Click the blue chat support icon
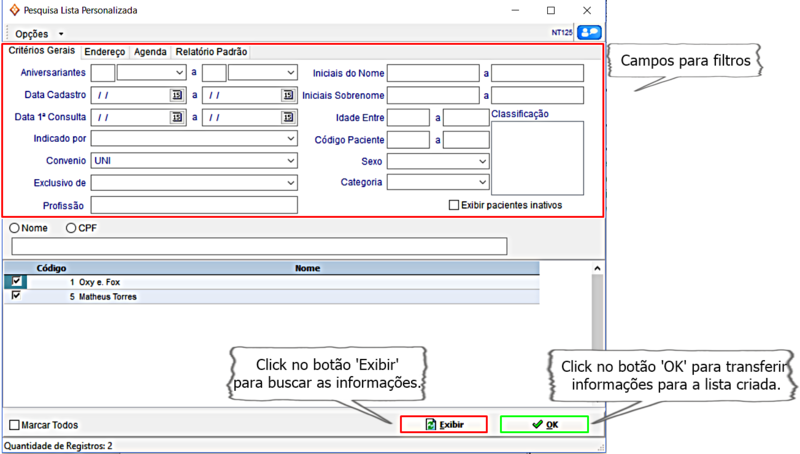800x454 pixels. tap(589, 33)
